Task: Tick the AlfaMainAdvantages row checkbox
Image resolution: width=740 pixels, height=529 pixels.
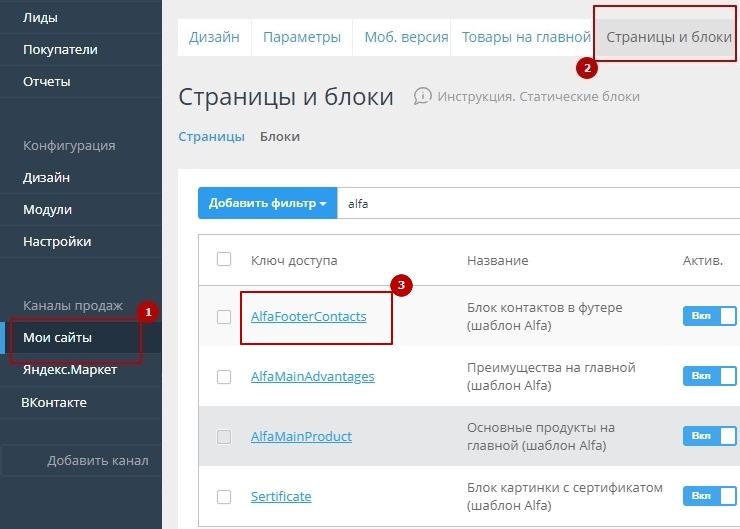Action: [x=224, y=377]
